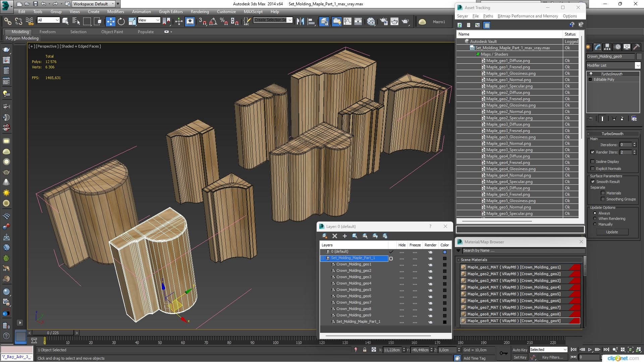The width and height of the screenshot is (644, 362).
Task: Select the Select and Rotate tool
Action: coord(121,22)
